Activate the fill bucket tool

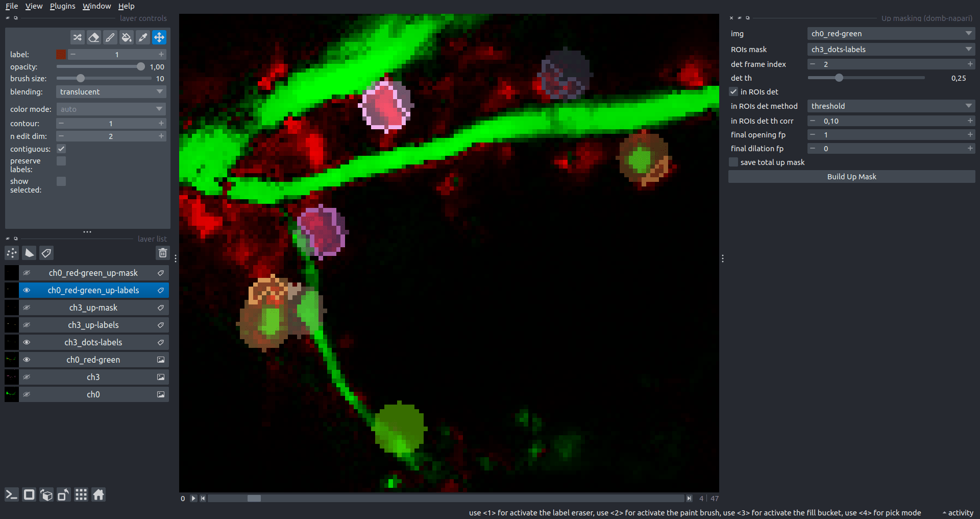pos(126,37)
